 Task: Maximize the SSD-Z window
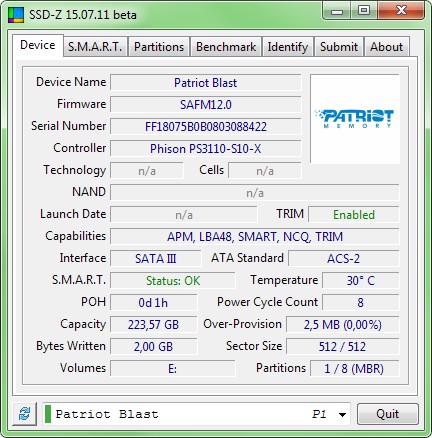[x=364, y=11]
